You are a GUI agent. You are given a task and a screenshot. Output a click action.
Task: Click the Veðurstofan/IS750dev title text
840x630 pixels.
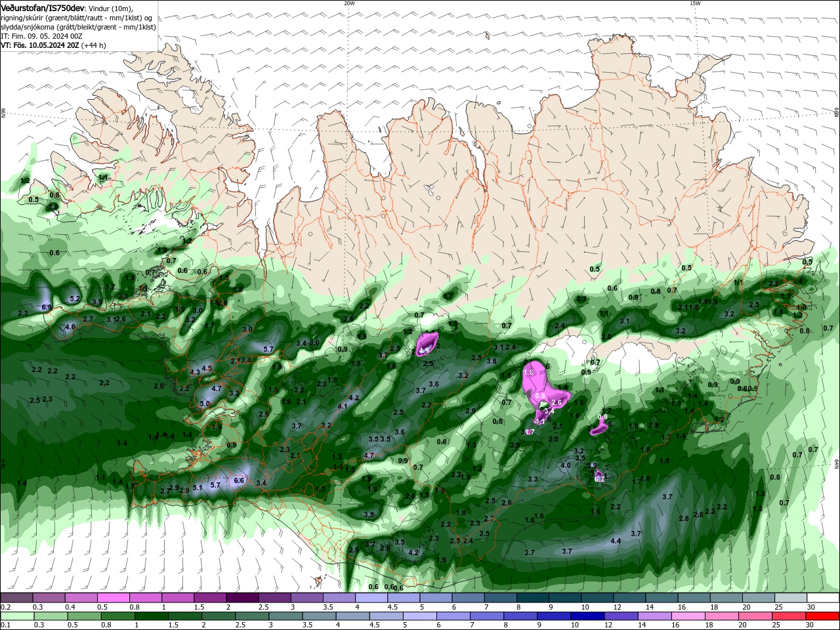coord(43,7)
